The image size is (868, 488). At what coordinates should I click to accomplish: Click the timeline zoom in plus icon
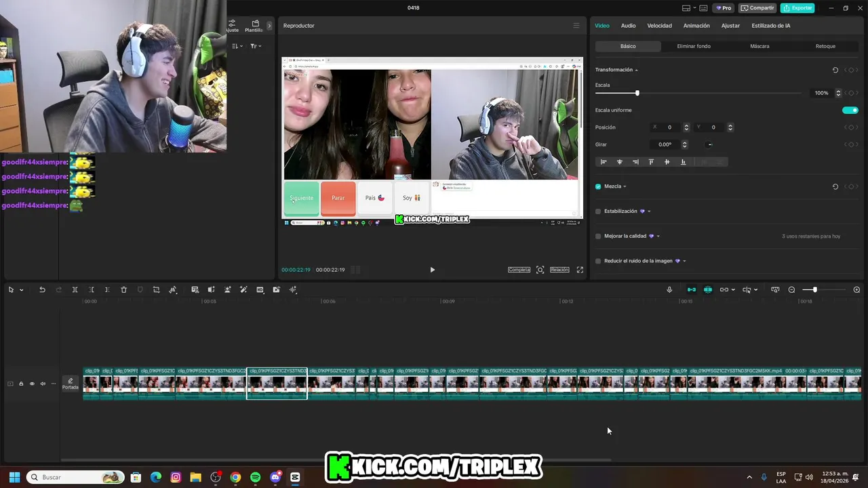(856, 290)
